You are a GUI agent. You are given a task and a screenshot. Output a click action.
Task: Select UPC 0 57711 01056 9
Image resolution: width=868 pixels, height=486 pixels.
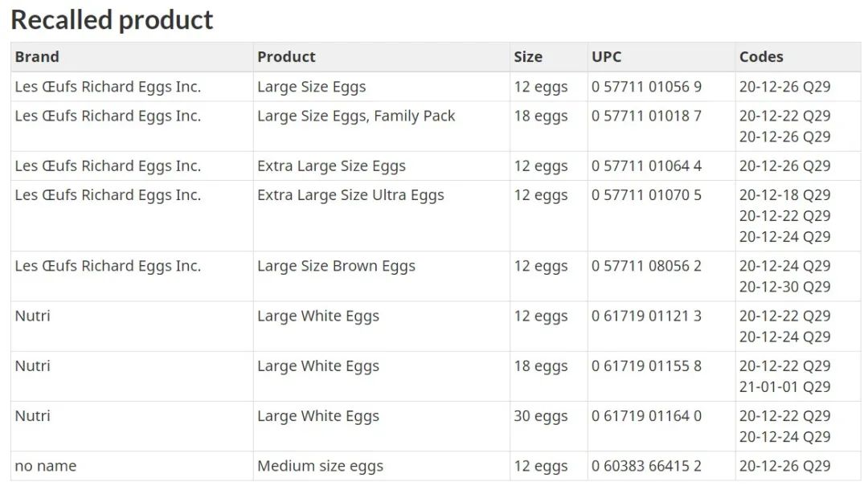coord(646,87)
